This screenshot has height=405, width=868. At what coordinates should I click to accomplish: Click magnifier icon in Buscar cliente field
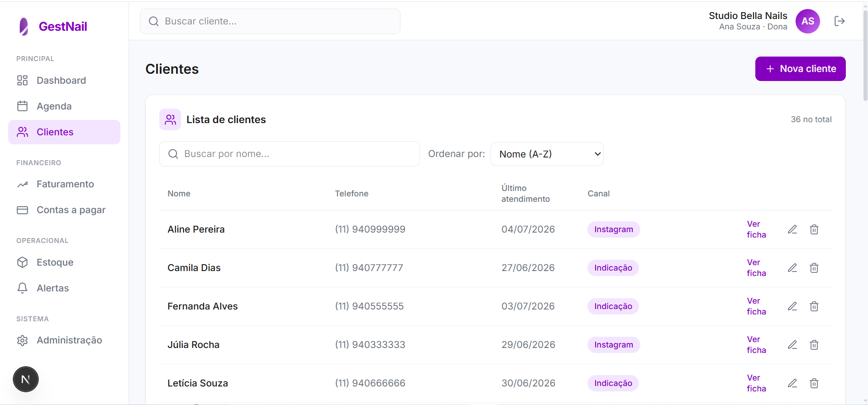click(154, 21)
